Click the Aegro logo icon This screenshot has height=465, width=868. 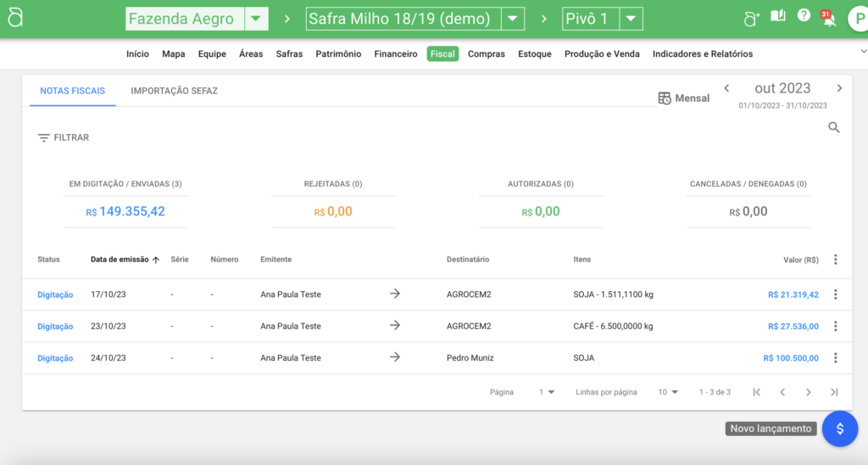click(x=14, y=19)
